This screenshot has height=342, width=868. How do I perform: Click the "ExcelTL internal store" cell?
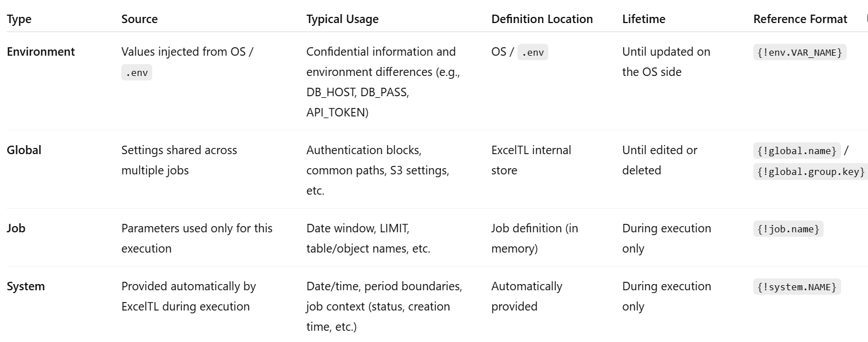tap(531, 160)
